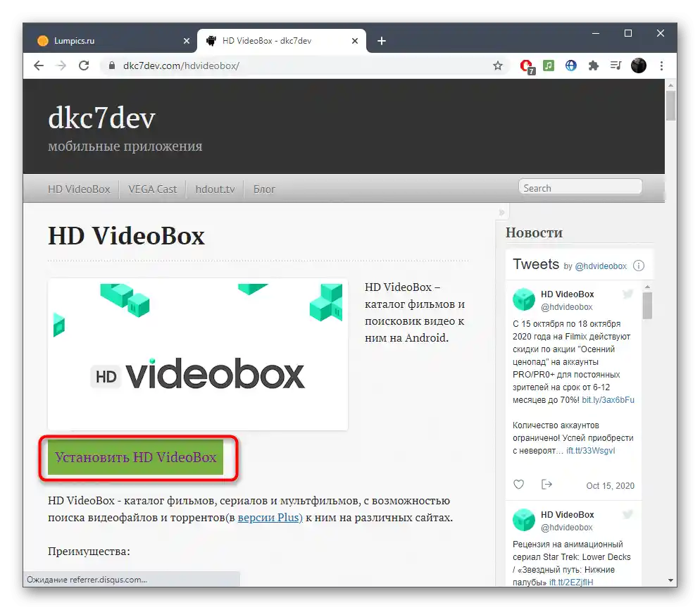Collapse the sidebar with the » arrow
Screen dimensions: 700x610
coord(502,213)
